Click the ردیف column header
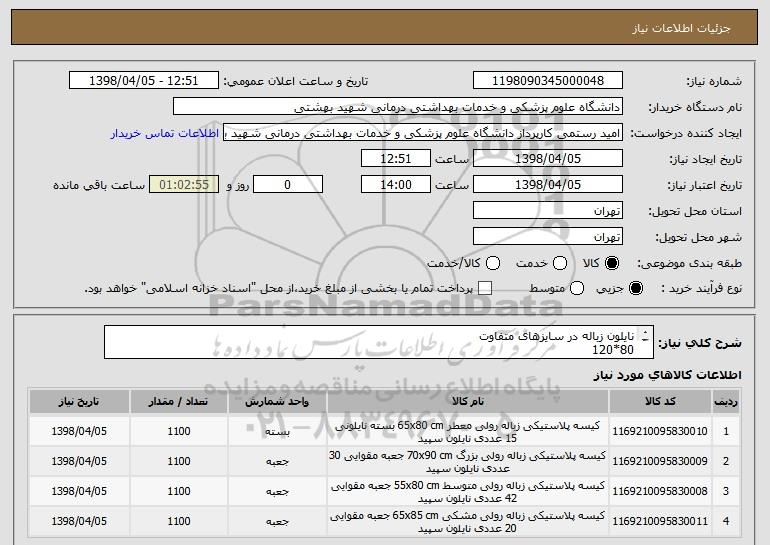 (726, 402)
